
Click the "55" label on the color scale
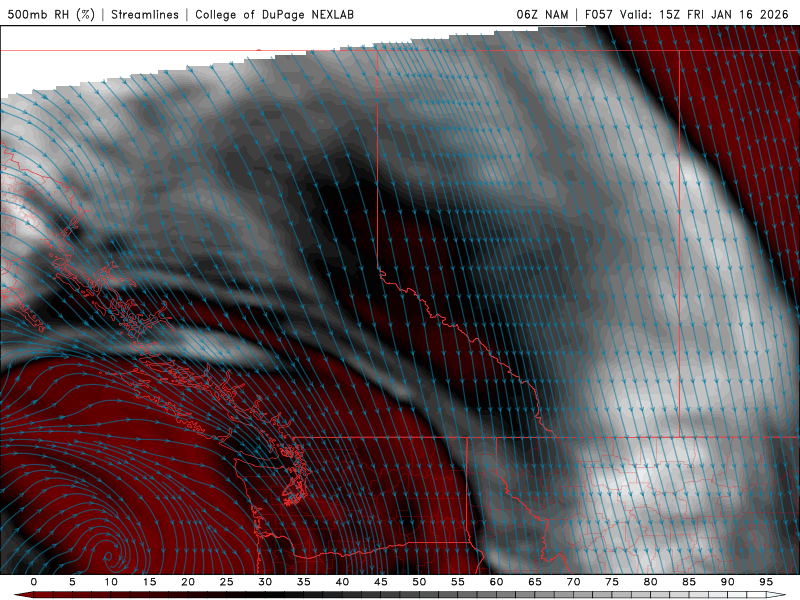458,582
